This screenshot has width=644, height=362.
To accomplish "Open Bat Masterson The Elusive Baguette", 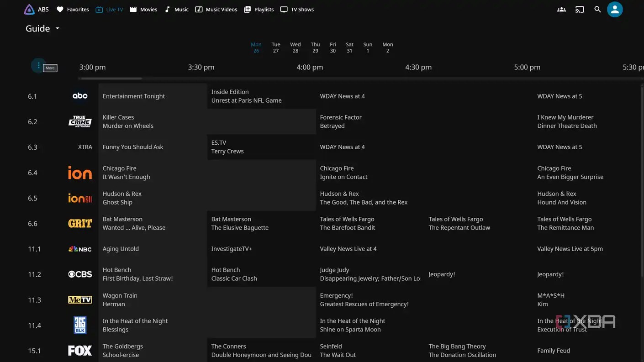I will pos(261,224).
